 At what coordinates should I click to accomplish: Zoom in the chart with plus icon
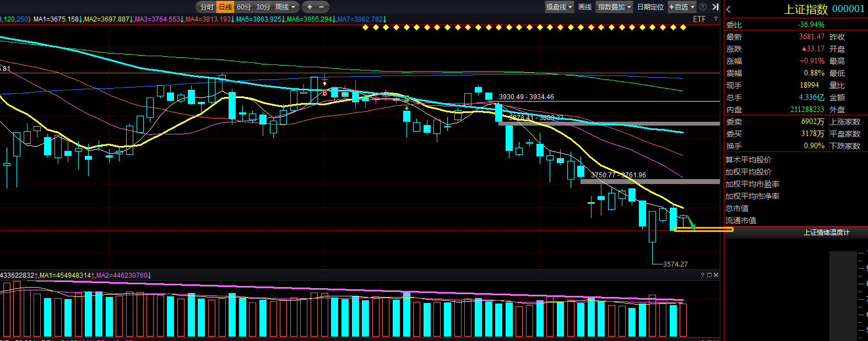(x=310, y=7)
